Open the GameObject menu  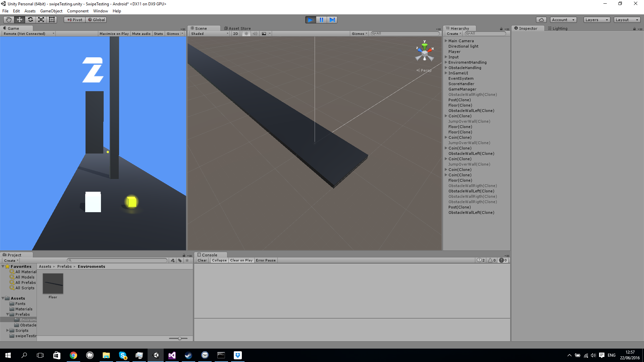click(x=51, y=11)
